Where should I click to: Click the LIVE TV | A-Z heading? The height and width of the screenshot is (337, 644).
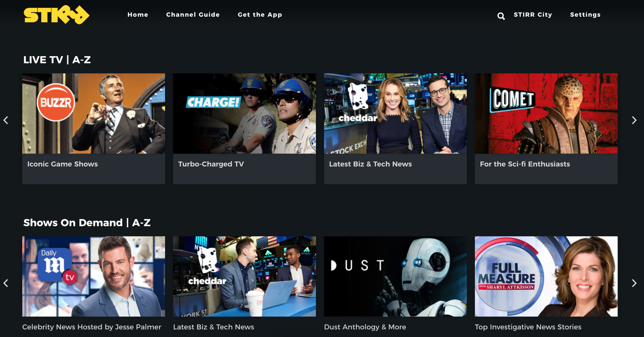tap(57, 60)
